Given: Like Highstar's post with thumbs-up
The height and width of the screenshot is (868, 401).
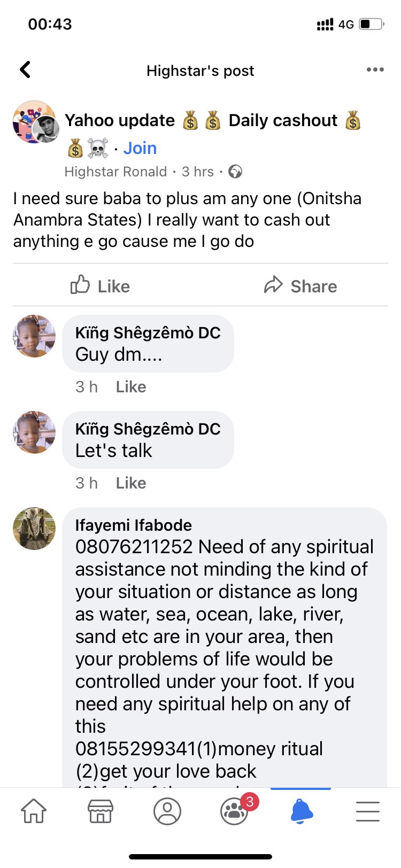Looking at the screenshot, I should (101, 286).
